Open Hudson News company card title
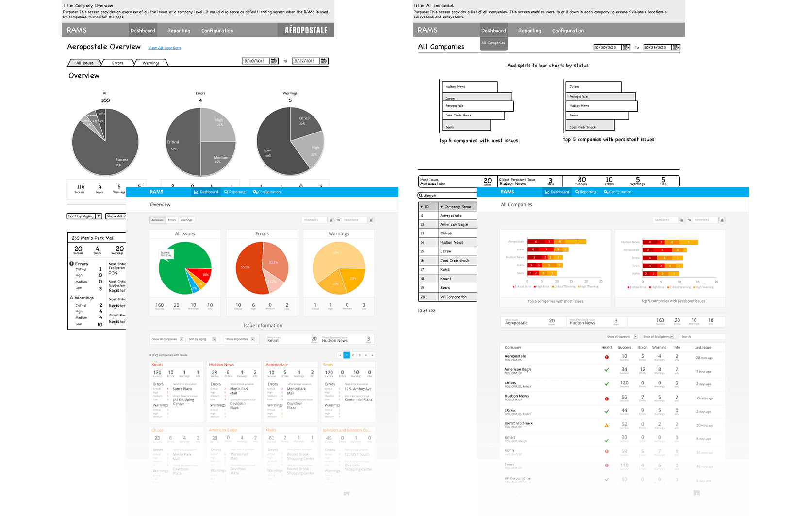The width and height of the screenshot is (811, 532). click(221, 365)
